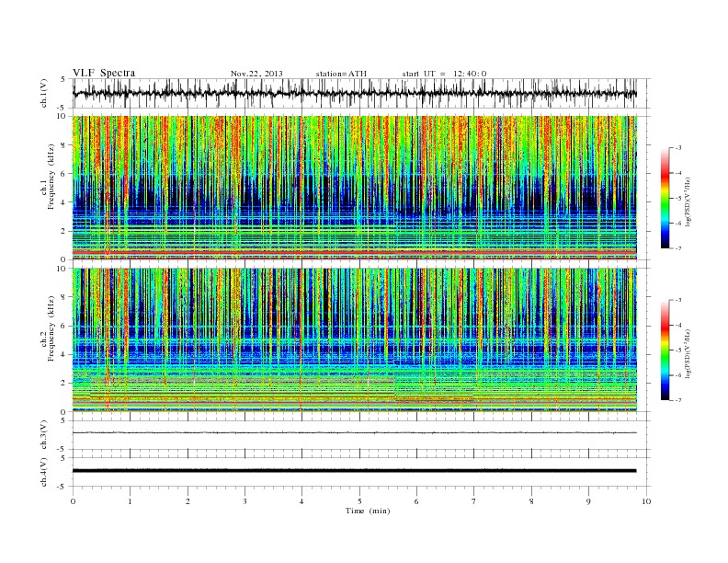Click the ch.1 Frequency (kHz) axis label
728x563 pixels.
[48, 177]
